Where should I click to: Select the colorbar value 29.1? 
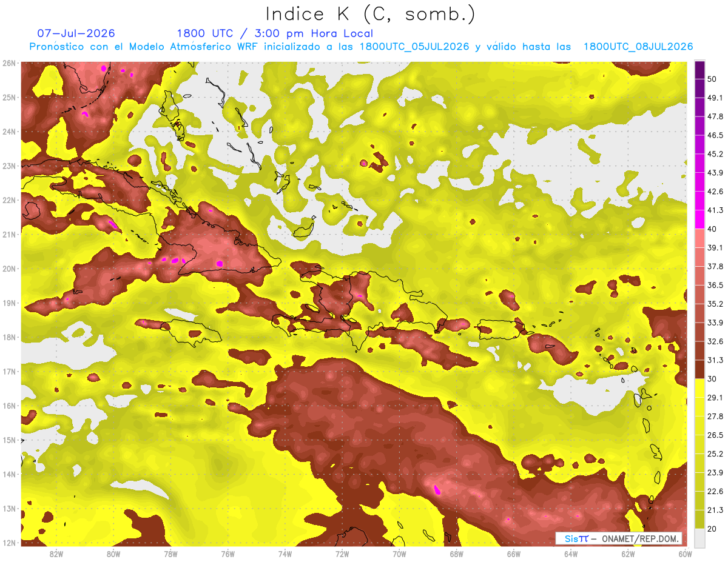(715, 398)
